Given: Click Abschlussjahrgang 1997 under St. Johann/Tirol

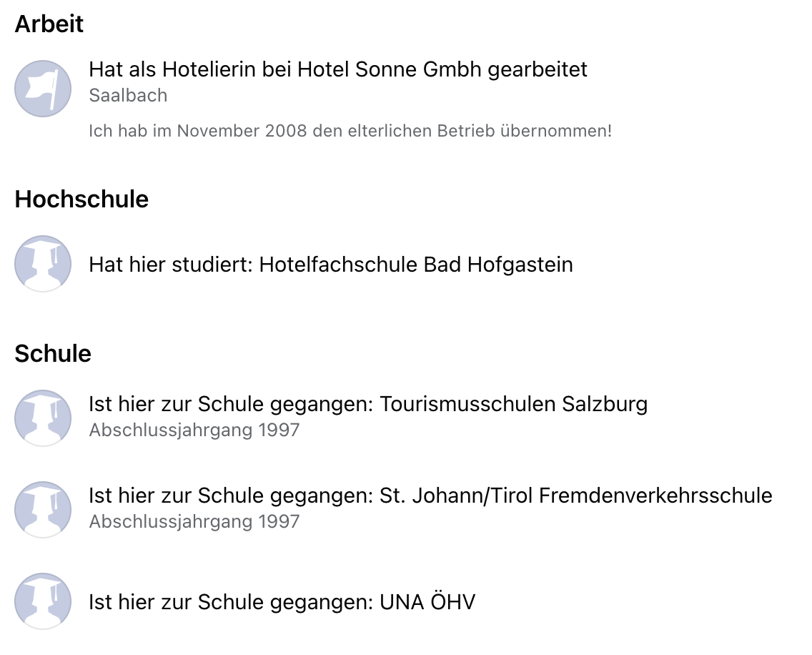Looking at the screenshot, I should pyautogui.click(x=194, y=522).
